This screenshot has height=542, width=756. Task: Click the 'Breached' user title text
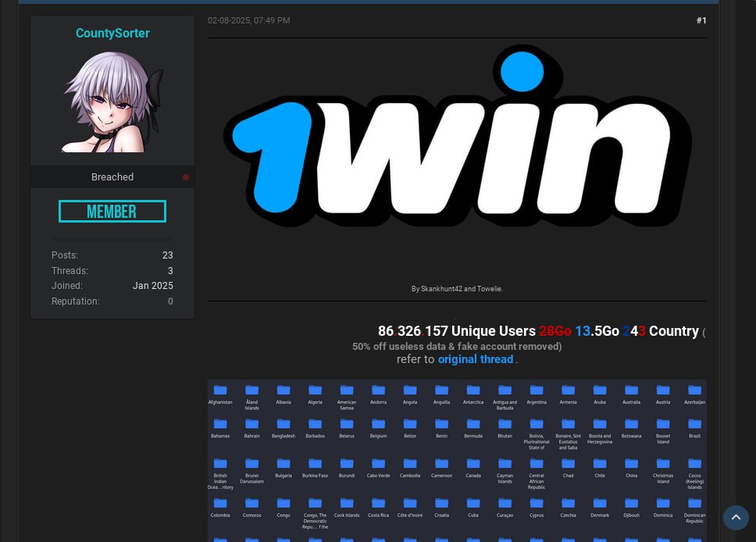pyautogui.click(x=112, y=177)
